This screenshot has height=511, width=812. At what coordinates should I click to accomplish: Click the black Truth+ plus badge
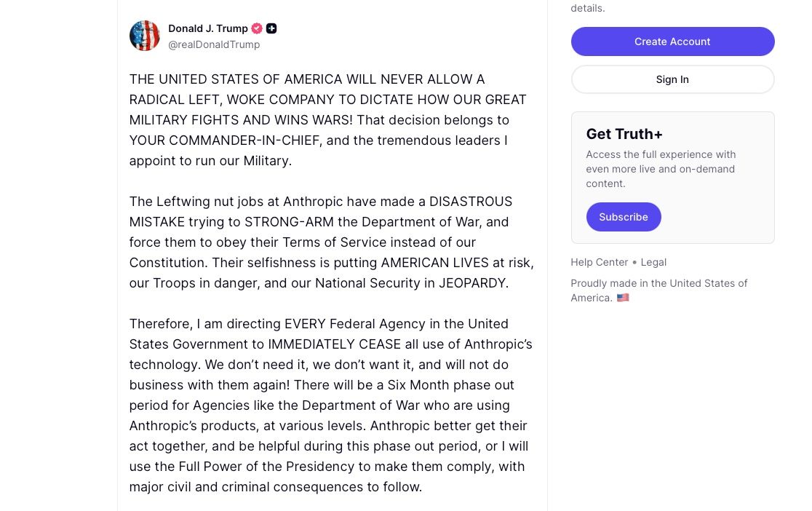click(x=271, y=28)
